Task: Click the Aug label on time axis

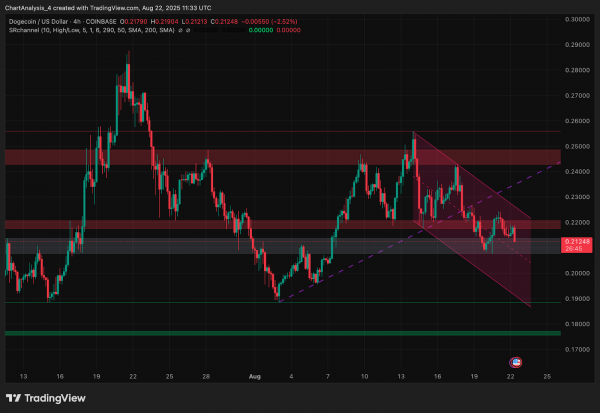Action: click(x=255, y=377)
